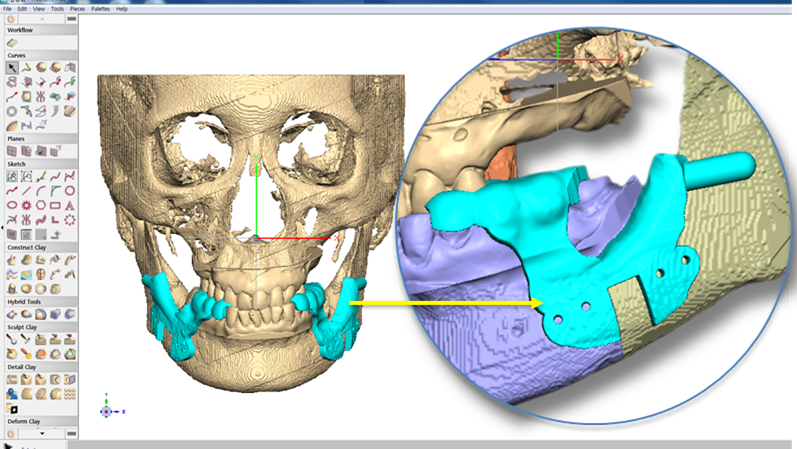Open the Pieces menu
The image size is (797, 449).
78,8
